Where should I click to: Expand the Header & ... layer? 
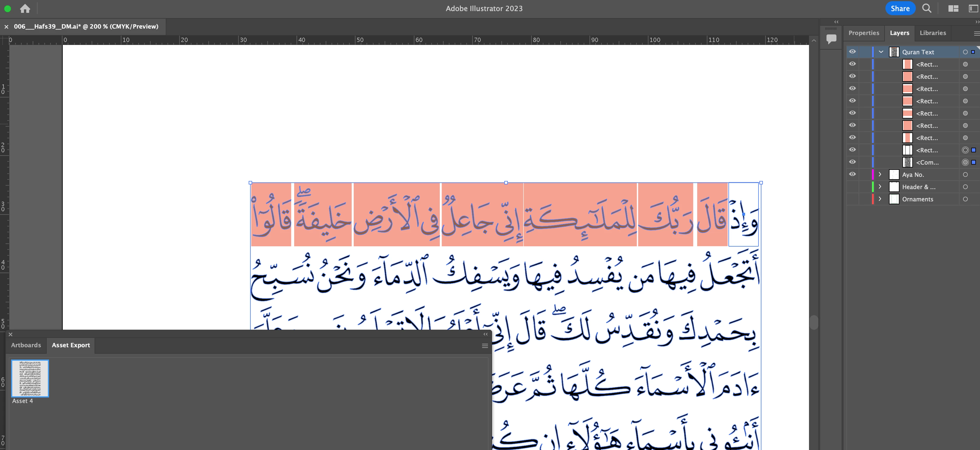tap(880, 187)
